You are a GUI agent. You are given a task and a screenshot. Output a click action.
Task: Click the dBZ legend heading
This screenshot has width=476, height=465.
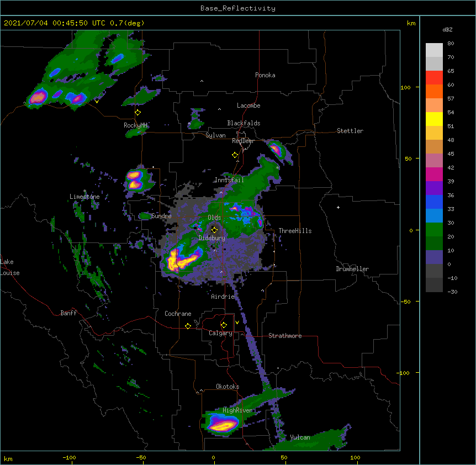pos(447,29)
